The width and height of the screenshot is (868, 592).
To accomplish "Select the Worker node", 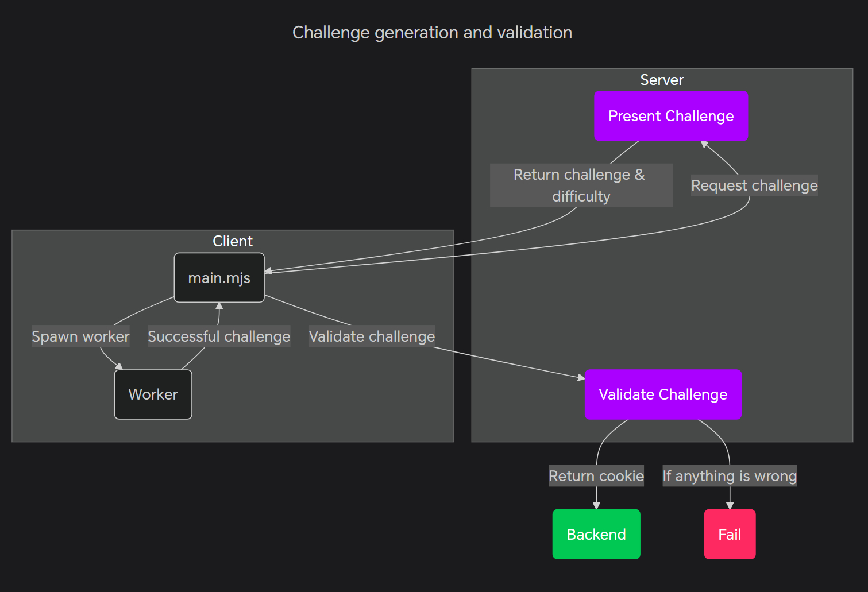I will point(153,394).
